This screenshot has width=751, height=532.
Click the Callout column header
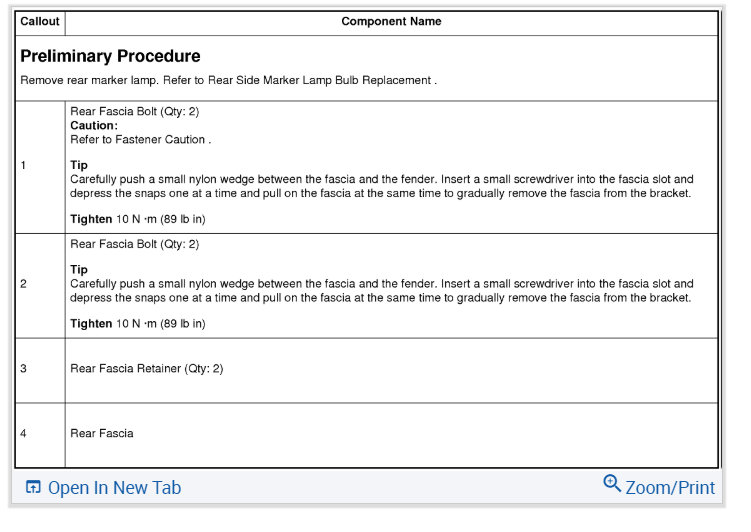coord(40,21)
